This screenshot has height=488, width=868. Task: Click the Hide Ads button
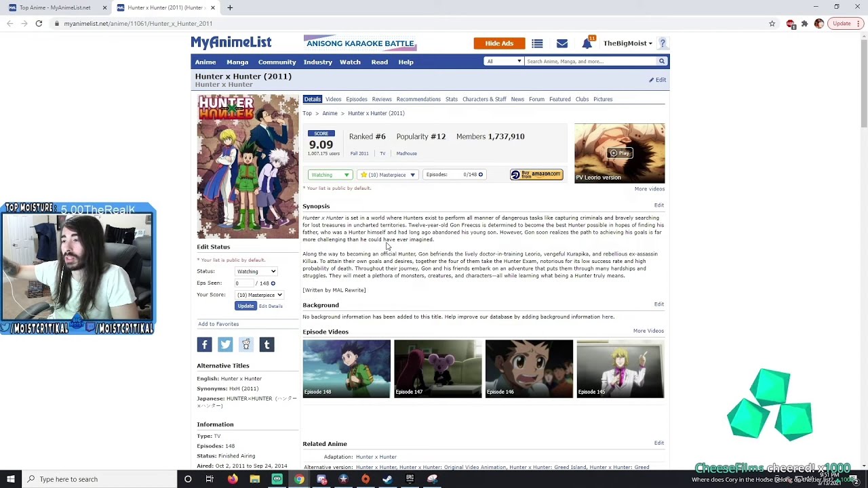point(499,43)
